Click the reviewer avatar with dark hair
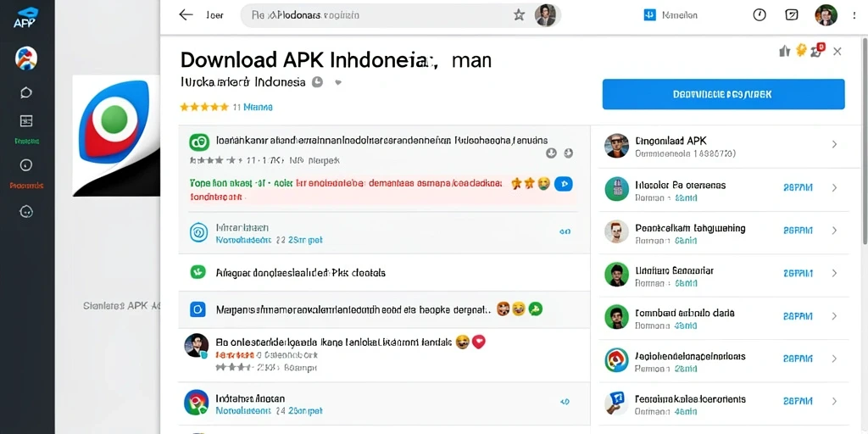868x434 pixels. [197, 346]
